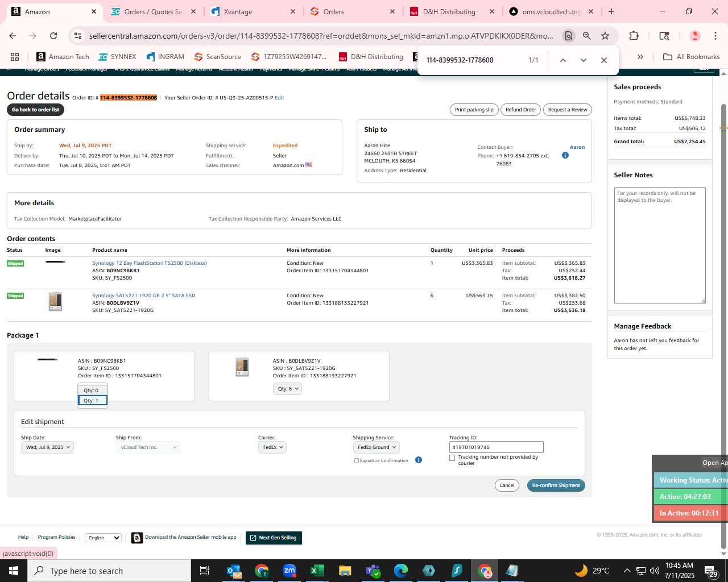Click the Tracking ID input field
Image resolution: width=728 pixels, height=582 pixels.
tap(496, 447)
